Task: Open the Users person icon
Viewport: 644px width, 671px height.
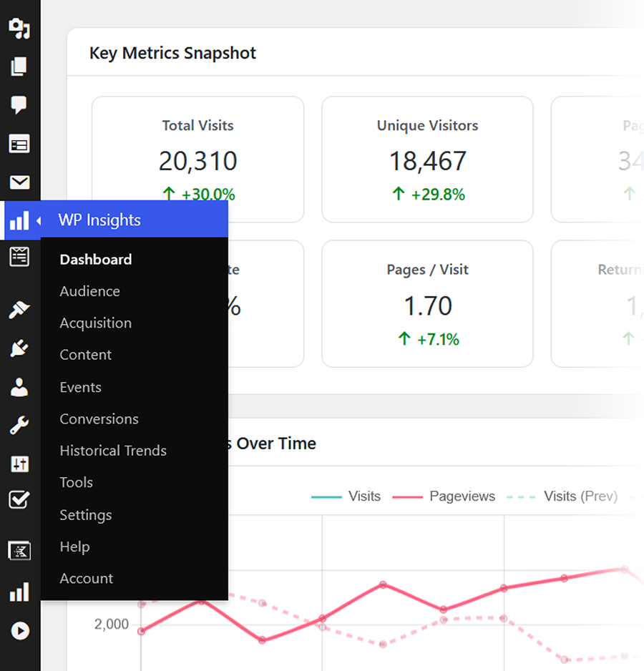Action: (x=19, y=387)
